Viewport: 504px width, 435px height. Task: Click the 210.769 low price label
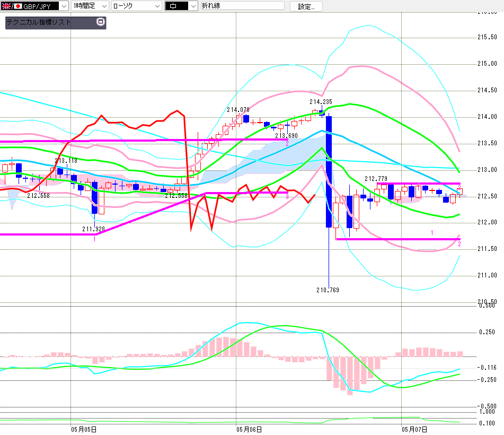pyautogui.click(x=328, y=290)
